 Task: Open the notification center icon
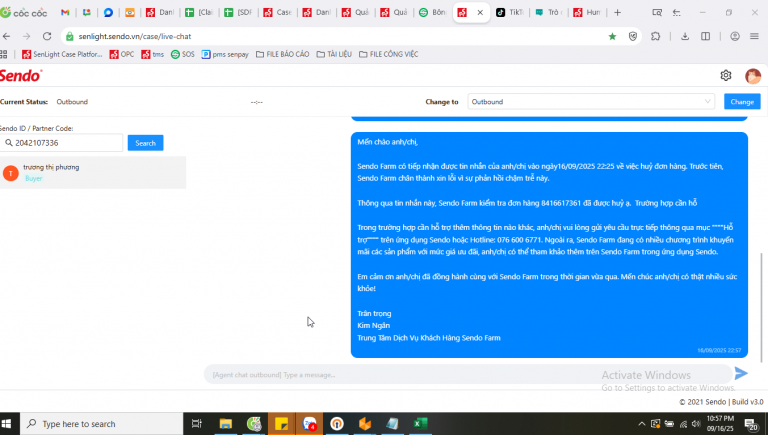click(x=751, y=424)
